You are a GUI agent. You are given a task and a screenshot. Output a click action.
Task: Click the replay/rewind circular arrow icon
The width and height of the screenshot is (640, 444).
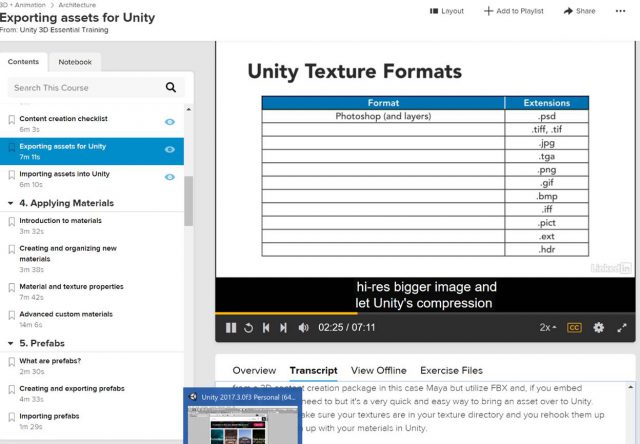248,328
